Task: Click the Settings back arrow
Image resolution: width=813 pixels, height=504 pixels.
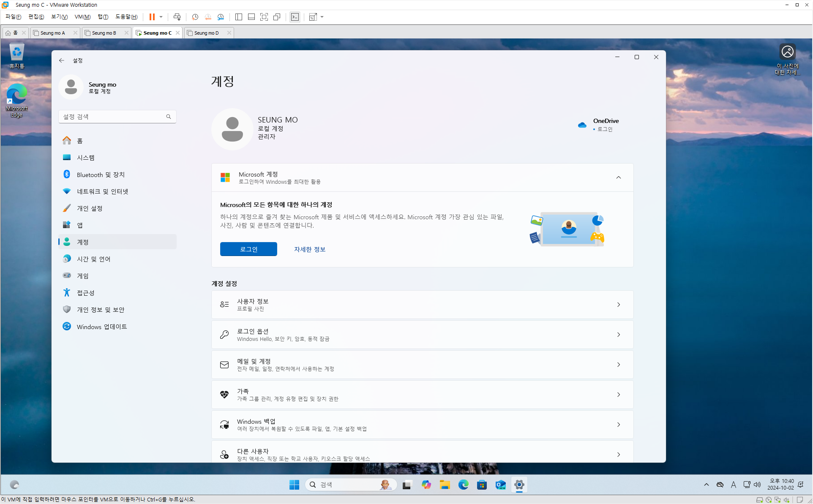Action: coord(62,60)
